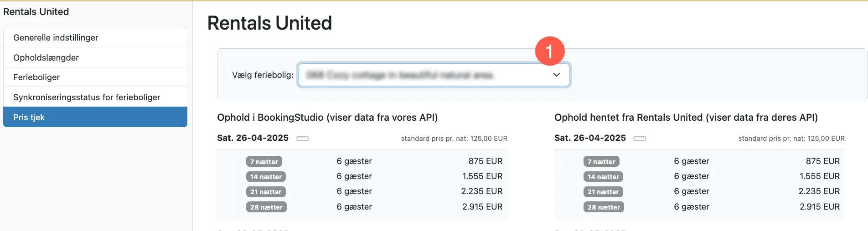Click the 7 nætter badge under Rentals United data
This screenshot has height=231, width=868.
point(601,162)
